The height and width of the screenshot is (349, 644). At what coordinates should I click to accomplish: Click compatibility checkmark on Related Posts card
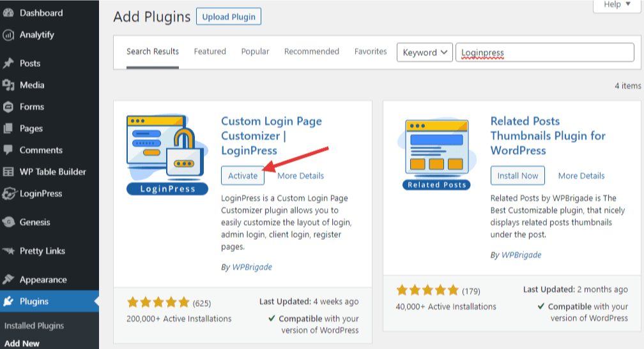click(541, 306)
